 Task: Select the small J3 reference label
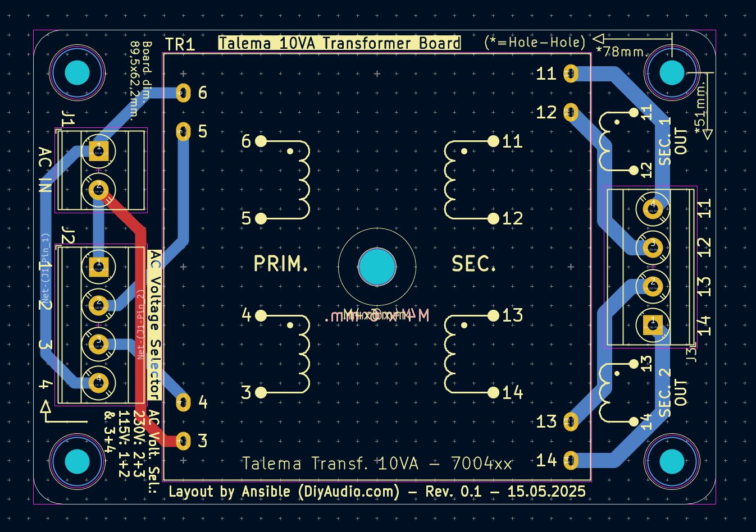point(692,354)
